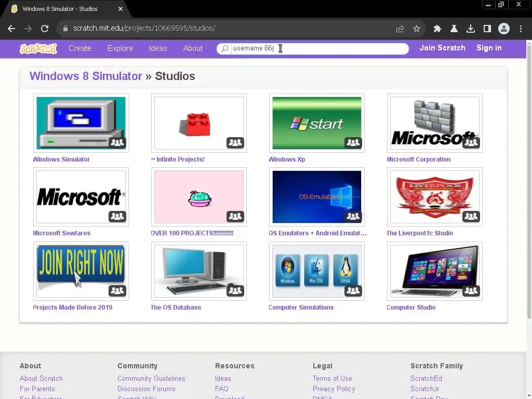Image resolution: width=532 pixels, height=399 pixels.
Task: Click the share page icon in address bar
Action: [400, 29]
